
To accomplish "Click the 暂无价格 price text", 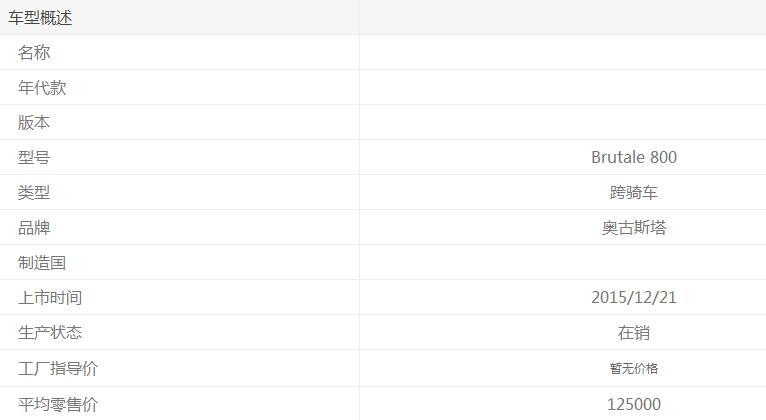I will (633, 369).
